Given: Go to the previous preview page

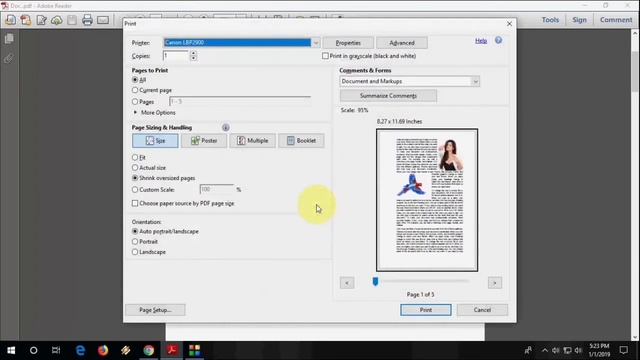Looking at the screenshot, I should click(347, 282).
